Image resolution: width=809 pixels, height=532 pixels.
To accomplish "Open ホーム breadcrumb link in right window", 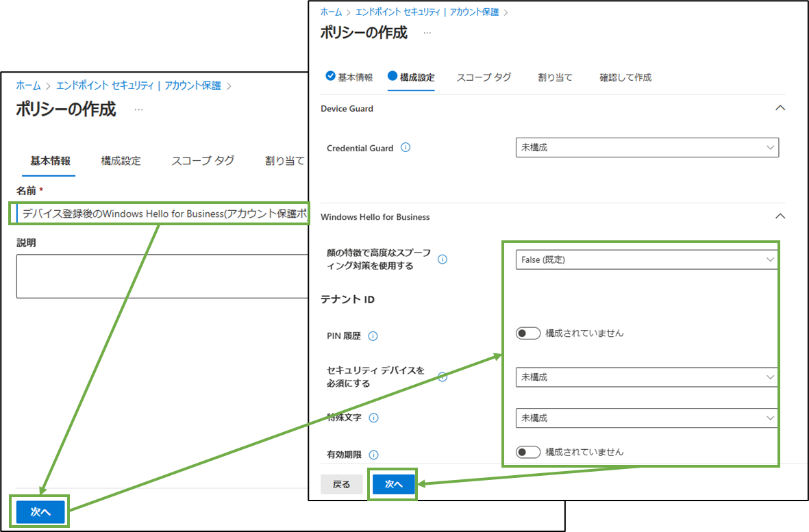I will (332, 12).
